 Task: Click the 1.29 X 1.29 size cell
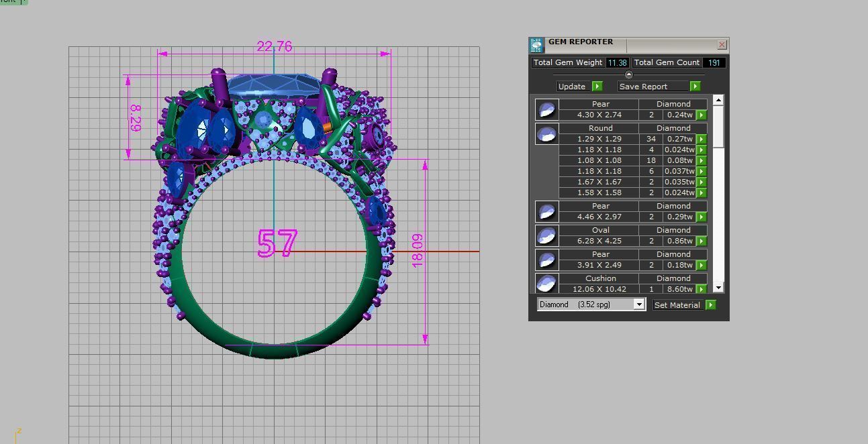[x=600, y=139]
